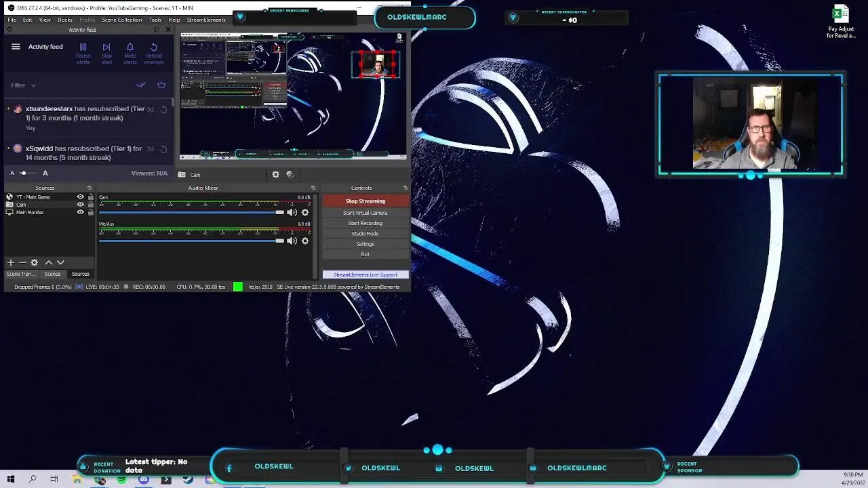Image resolution: width=868 pixels, height=488 pixels.
Task: Click the crown icon in the Activity feed
Action: pos(161,85)
